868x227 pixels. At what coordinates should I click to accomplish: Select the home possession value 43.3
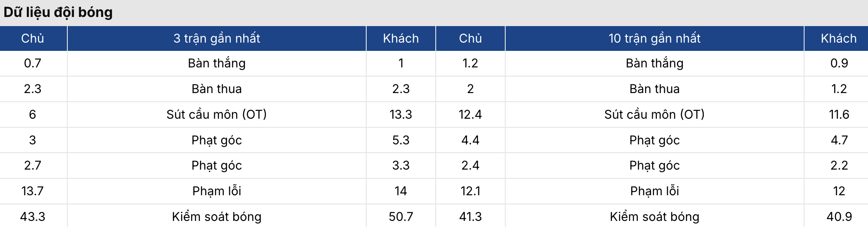coord(33,217)
